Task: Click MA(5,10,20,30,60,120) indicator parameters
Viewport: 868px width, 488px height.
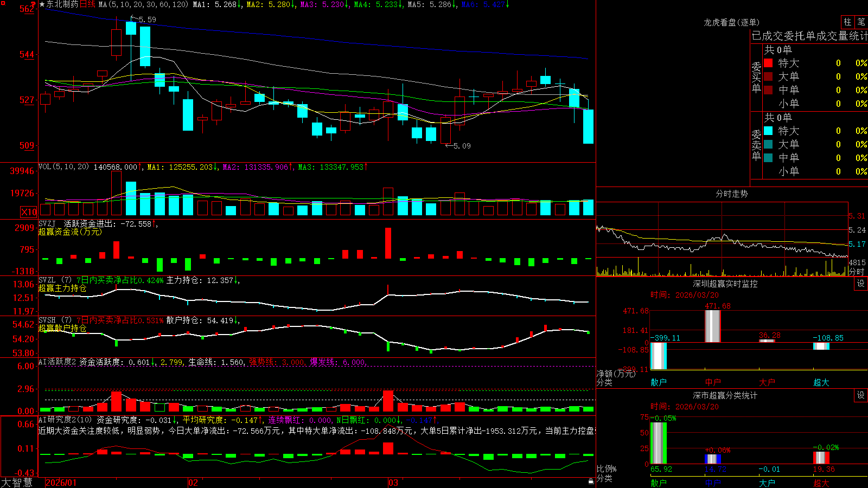Action: (143, 4)
